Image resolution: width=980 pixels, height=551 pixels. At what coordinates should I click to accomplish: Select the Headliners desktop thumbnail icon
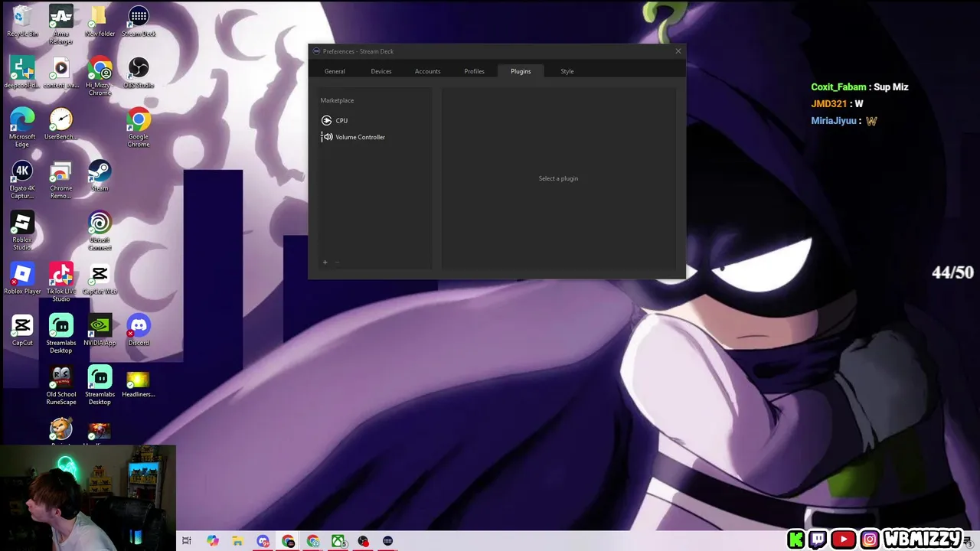[x=139, y=383]
